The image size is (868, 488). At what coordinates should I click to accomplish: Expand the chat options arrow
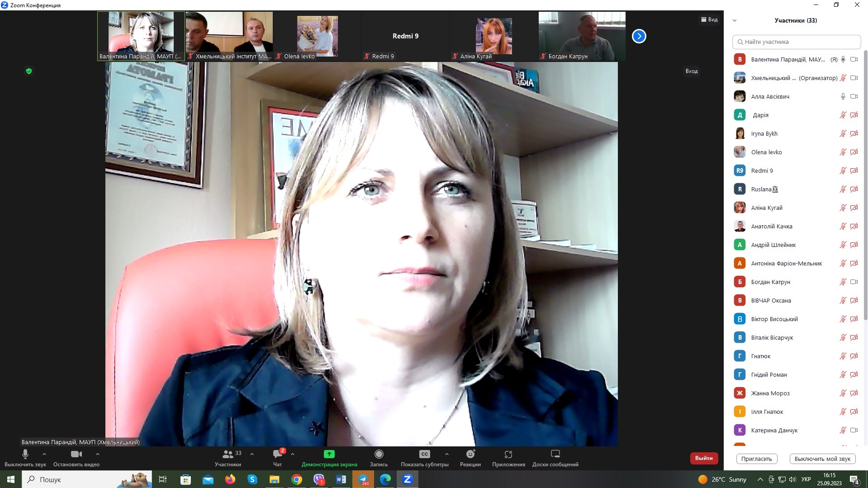tap(293, 454)
